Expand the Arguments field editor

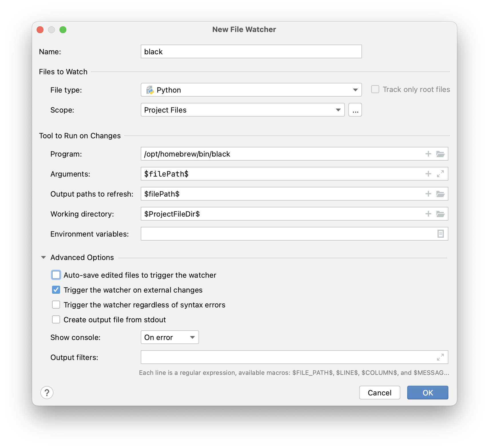point(440,174)
